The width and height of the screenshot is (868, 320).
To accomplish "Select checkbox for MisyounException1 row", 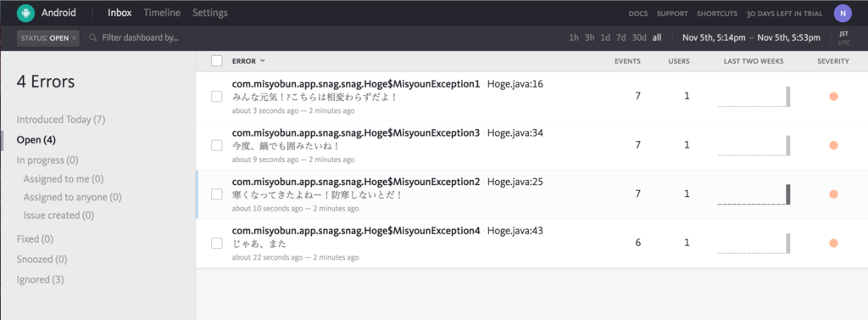I will coord(216,97).
